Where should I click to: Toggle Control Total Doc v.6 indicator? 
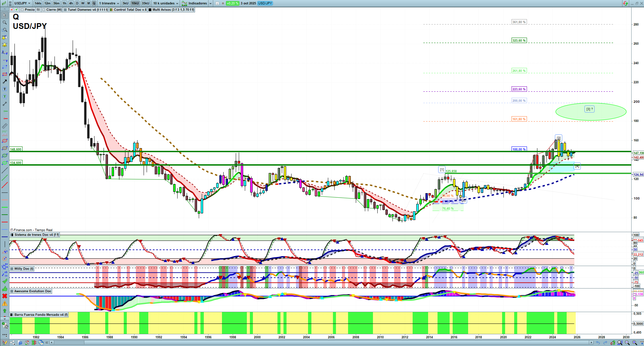tap(128, 10)
